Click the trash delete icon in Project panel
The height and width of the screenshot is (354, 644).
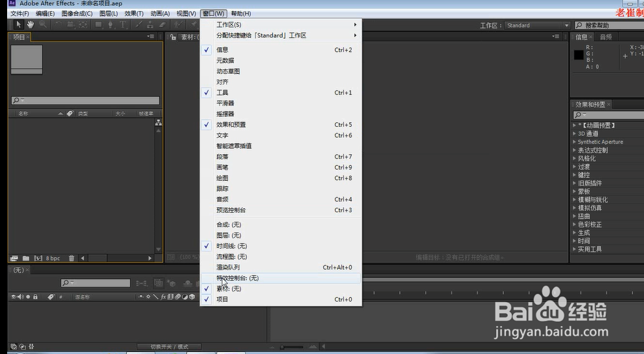71,258
